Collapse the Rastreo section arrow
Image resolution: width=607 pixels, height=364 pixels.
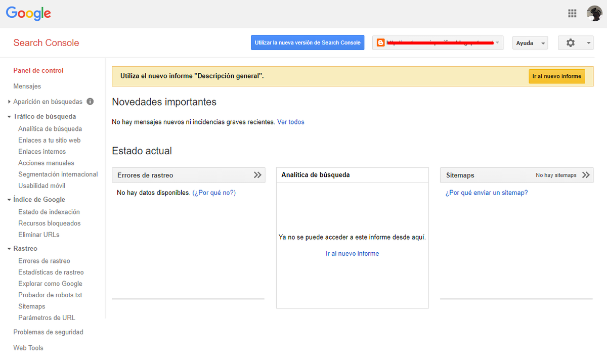(9, 249)
